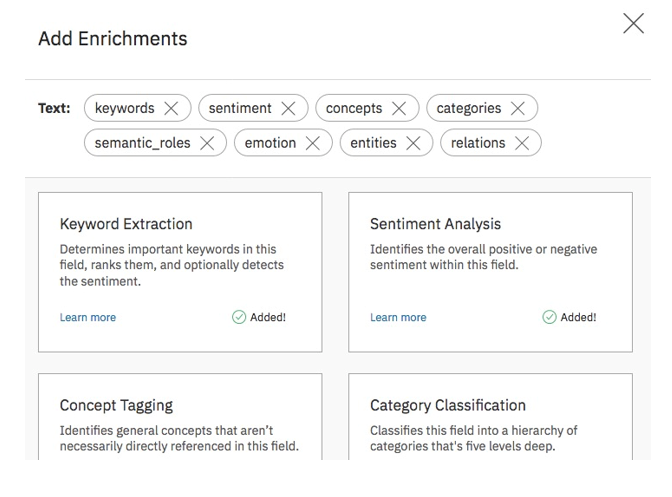Remove the concepts enrichment tag

[399, 108]
